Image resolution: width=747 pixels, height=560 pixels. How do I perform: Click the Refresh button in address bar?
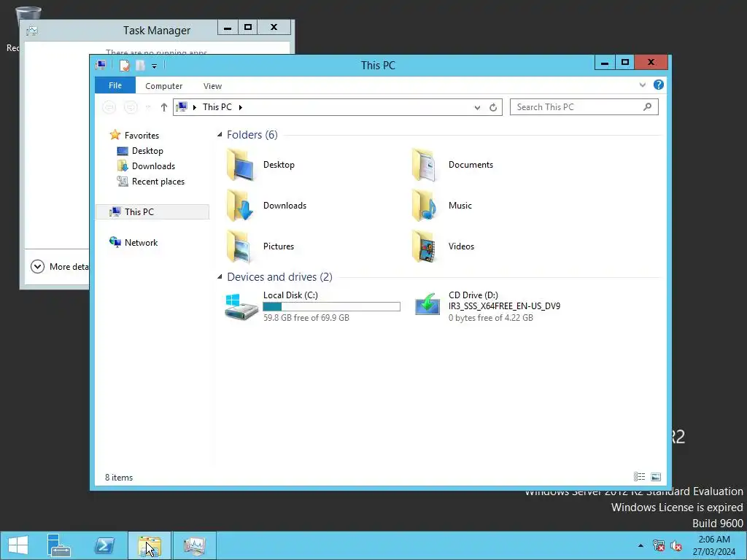click(x=493, y=108)
